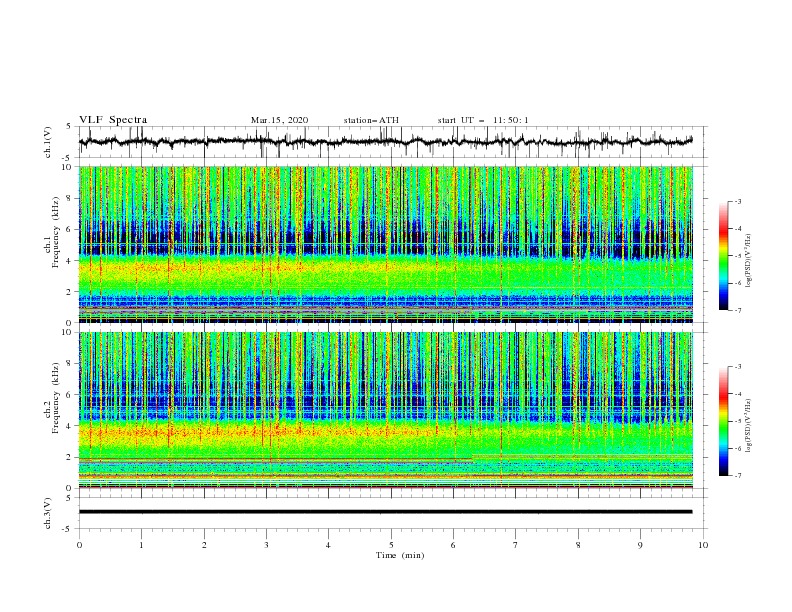792x612 pixels.
Task: Click time axis tick label "7"
Action: tap(516, 545)
